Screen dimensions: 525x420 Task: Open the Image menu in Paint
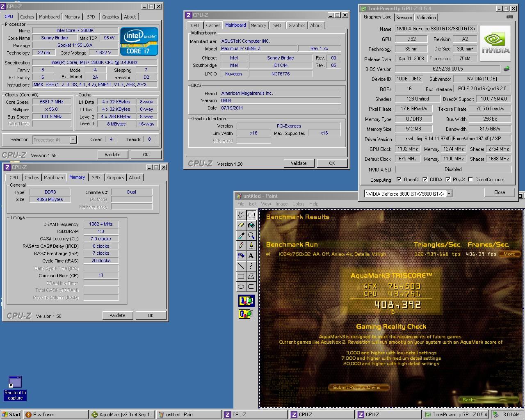point(281,204)
